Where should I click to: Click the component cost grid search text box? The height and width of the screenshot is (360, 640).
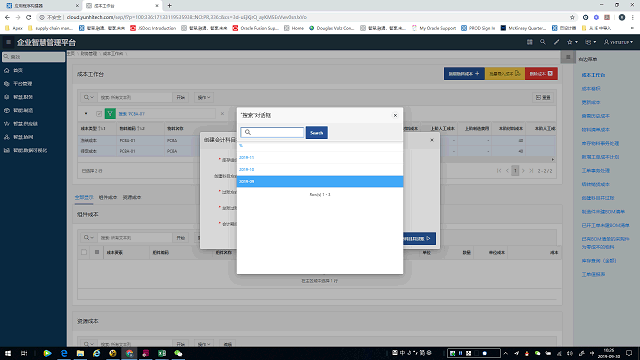click(134, 238)
